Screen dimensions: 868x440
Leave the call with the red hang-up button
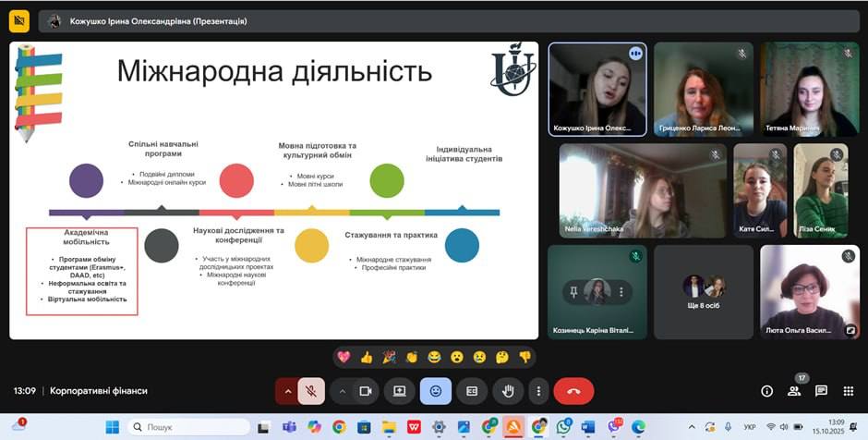click(573, 391)
